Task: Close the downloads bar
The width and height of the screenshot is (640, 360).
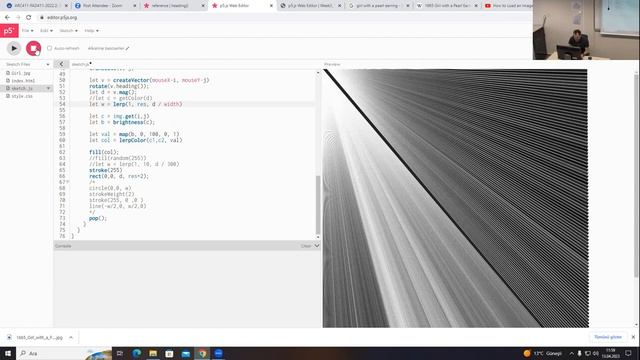Action: 633,337
